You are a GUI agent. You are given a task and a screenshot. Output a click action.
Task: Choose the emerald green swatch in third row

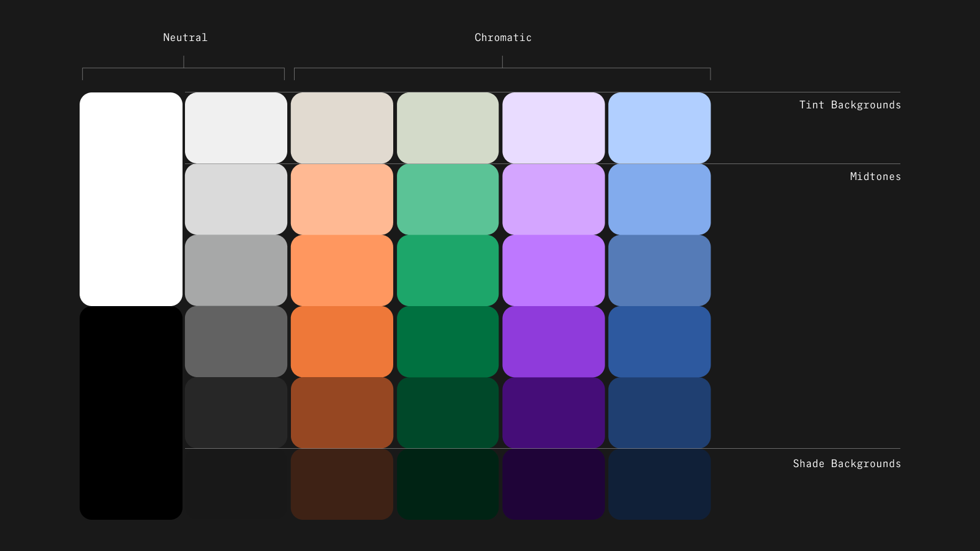point(448,270)
